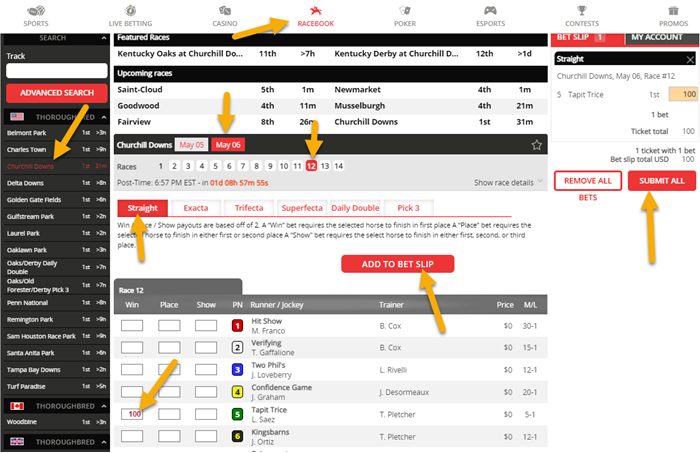Collapse the US Thoroughbred track list
The height and width of the screenshot is (453, 700).
click(104, 117)
